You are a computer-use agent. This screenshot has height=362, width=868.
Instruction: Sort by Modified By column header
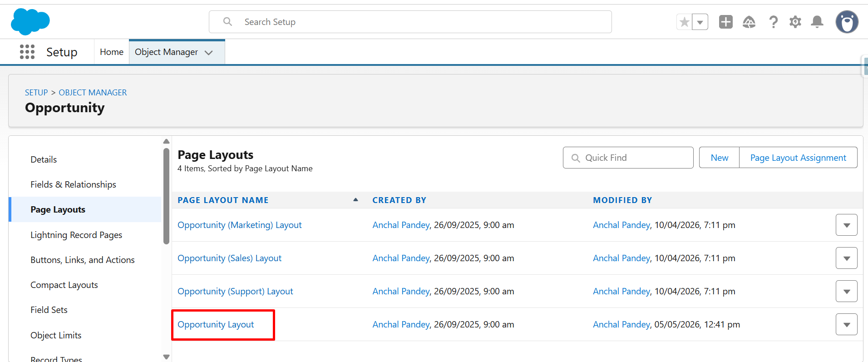622,200
